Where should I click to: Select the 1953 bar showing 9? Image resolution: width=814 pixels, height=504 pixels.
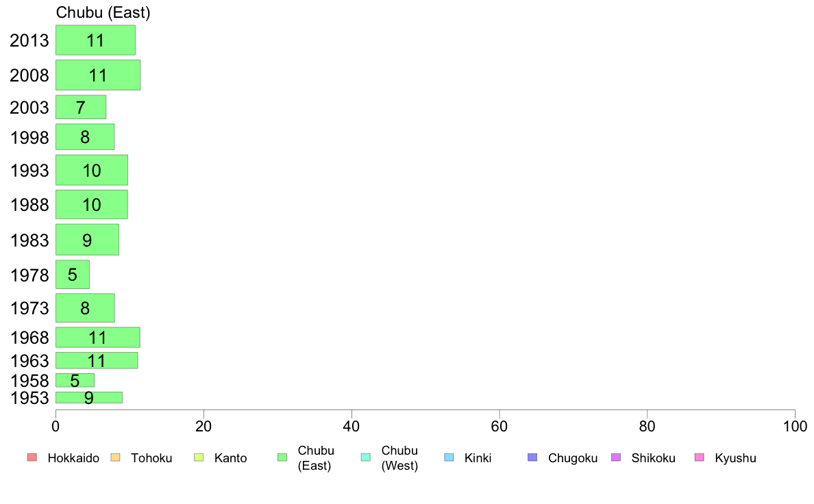click(x=89, y=398)
